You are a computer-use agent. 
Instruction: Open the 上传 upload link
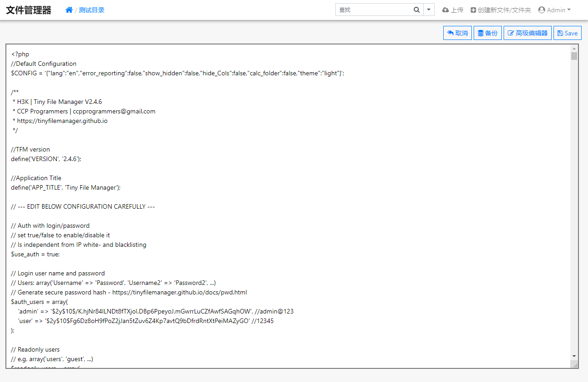(453, 10)
